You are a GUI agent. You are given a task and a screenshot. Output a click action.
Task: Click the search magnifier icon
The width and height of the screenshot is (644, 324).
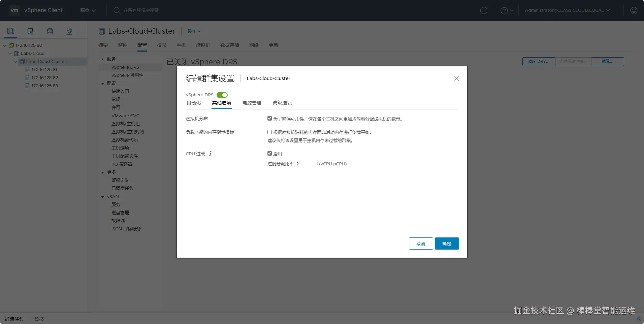click(x=117, y=10)
